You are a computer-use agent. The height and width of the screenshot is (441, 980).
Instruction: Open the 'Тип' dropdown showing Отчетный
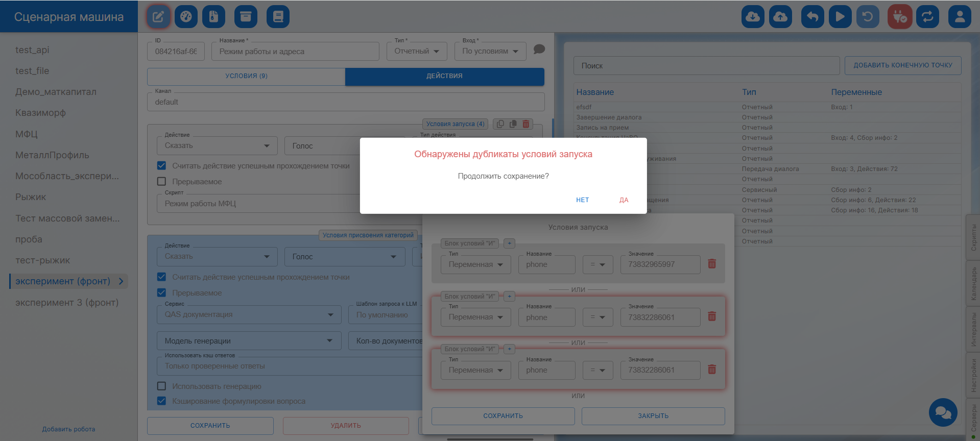tap(417, 52)
